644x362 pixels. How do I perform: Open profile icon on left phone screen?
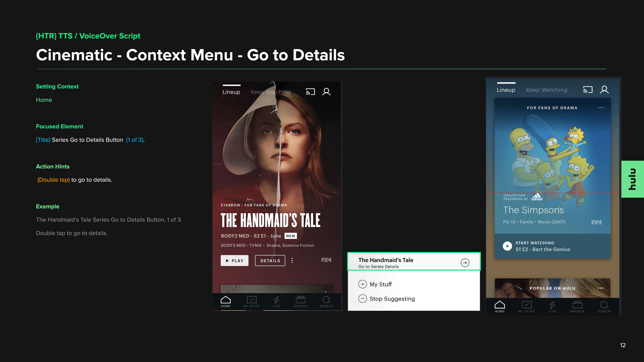[x=326, y=92]
